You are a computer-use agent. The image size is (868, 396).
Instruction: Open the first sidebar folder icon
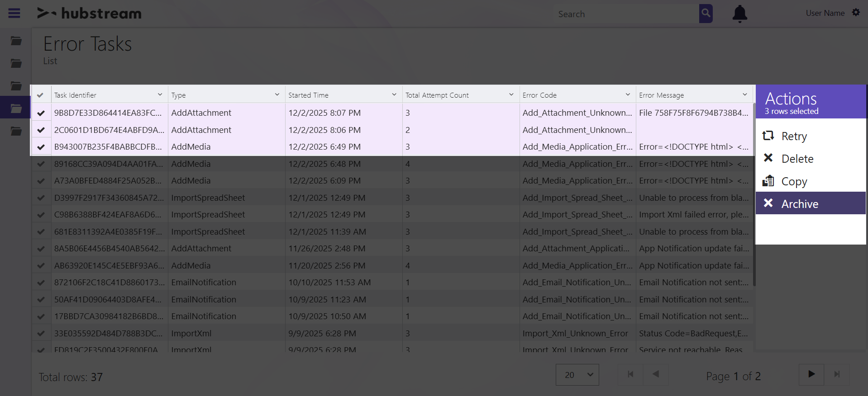16,41
